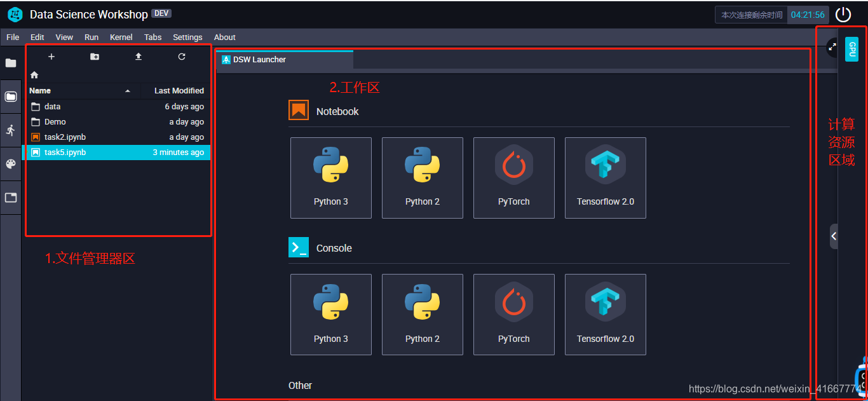The height and width of the screenshot is (401, 868).
Task: Launch a Python 3 console
Action: (331, 315)
